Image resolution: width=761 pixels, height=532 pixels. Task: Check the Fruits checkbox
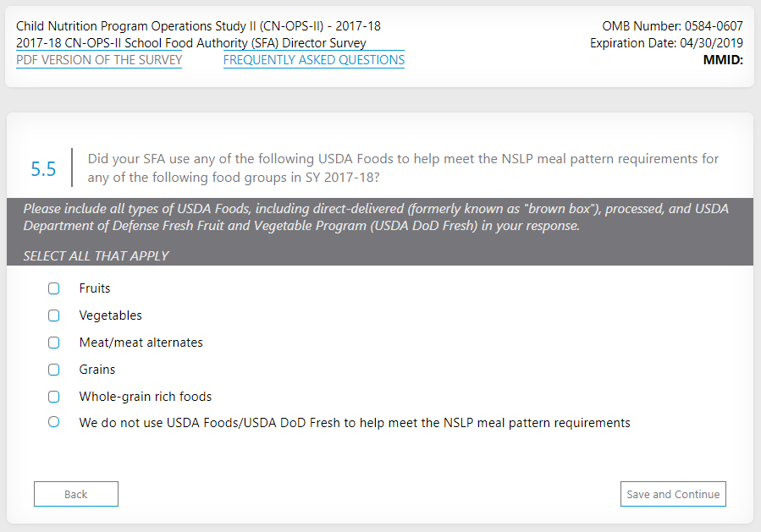pyautogui.click(x=54, y=288)
